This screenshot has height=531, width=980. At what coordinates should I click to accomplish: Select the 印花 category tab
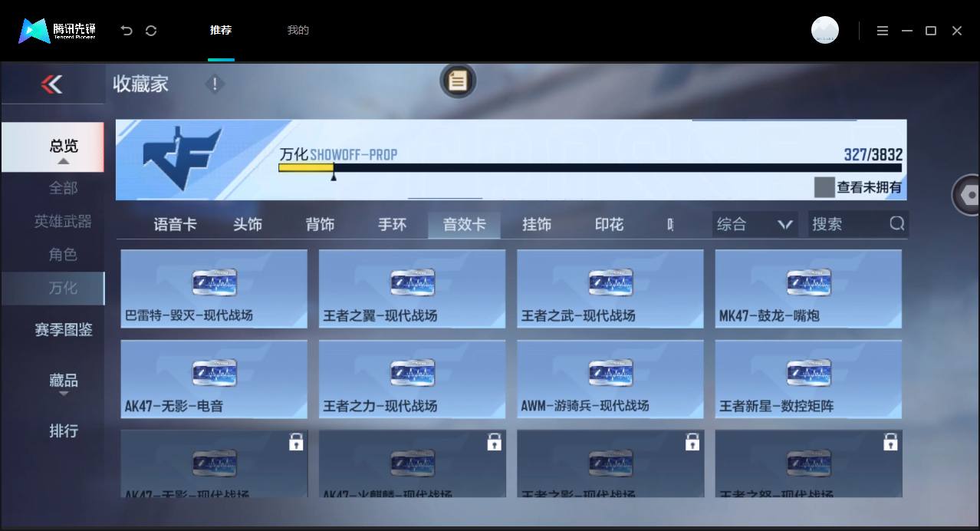609,224
